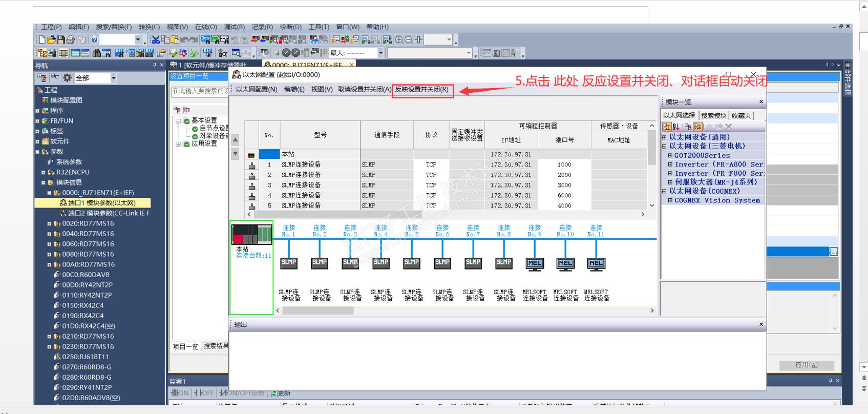Toggle the pin on the 监看1 panel
This screenshot has height=414, width=868.
click(x=831, y=381)
